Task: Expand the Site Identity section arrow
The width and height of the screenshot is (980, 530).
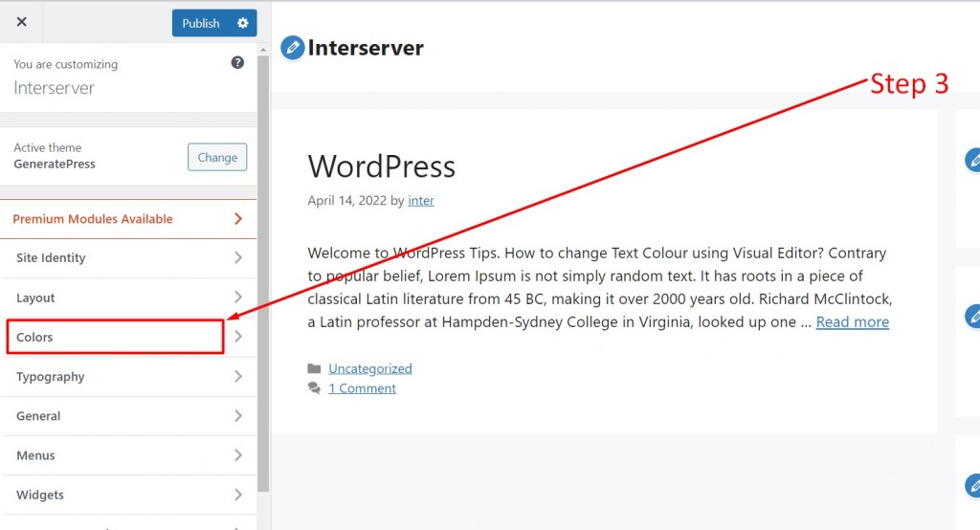Action: pos(238,257)
